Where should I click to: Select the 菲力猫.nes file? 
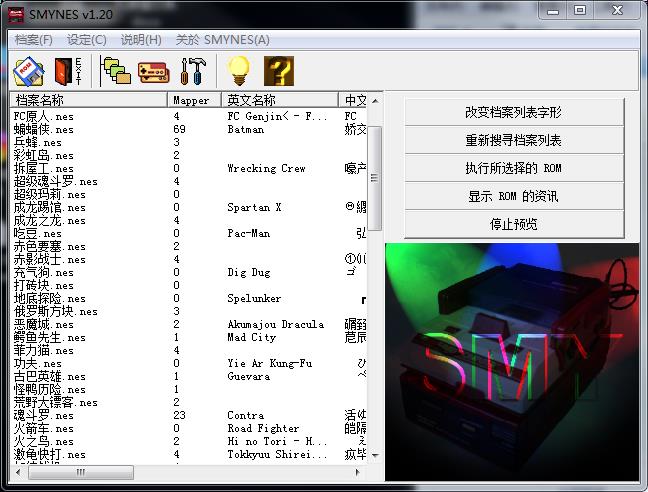point(44,351)
